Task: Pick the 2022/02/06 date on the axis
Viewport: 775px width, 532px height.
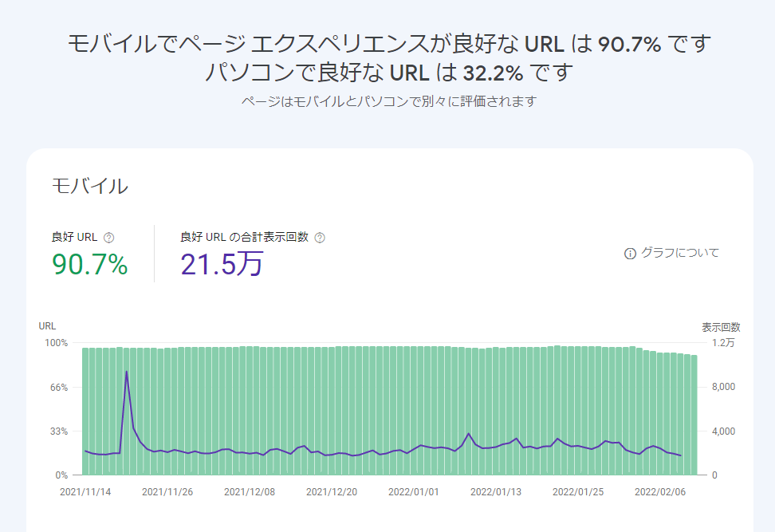Action: (660, 492)
